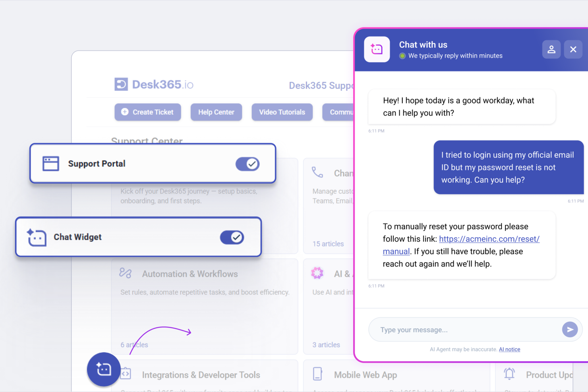
Task: Open the chat launcher bubble icon
Action: tap(103, 369)
